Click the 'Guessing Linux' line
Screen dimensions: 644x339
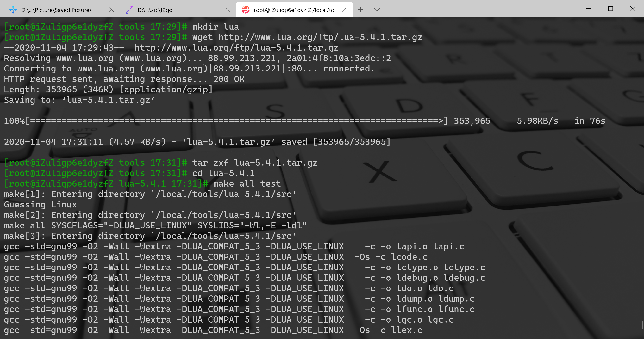(x=40, y=205)
